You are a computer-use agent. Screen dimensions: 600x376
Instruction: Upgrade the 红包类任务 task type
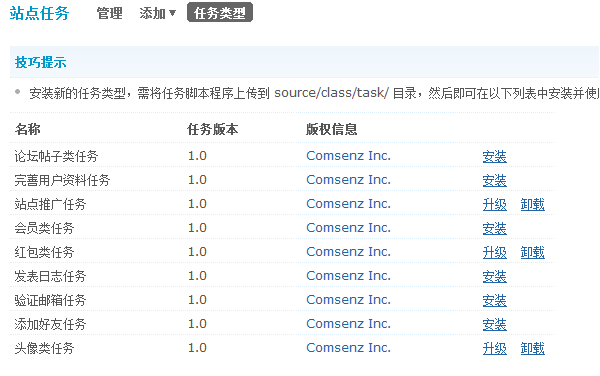pos(494,252)
